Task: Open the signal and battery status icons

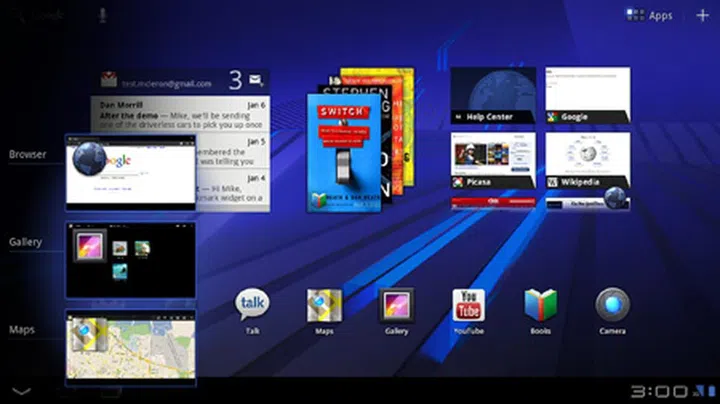Action: point(704,391)
